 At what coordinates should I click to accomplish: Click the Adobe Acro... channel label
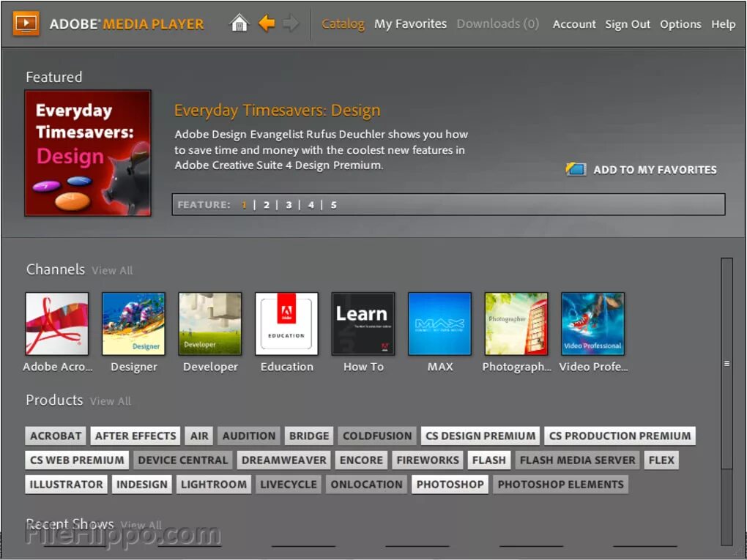coord(58,367)
